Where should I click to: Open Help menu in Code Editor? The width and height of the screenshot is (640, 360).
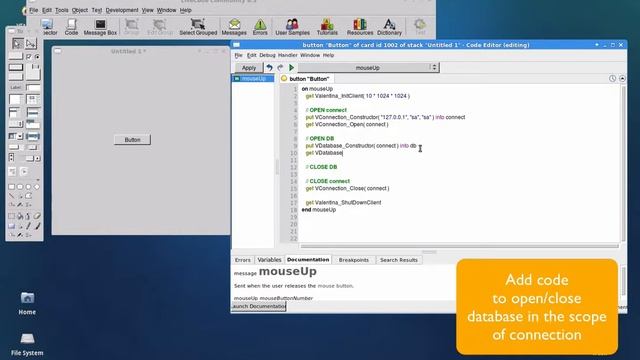point(328,55)
